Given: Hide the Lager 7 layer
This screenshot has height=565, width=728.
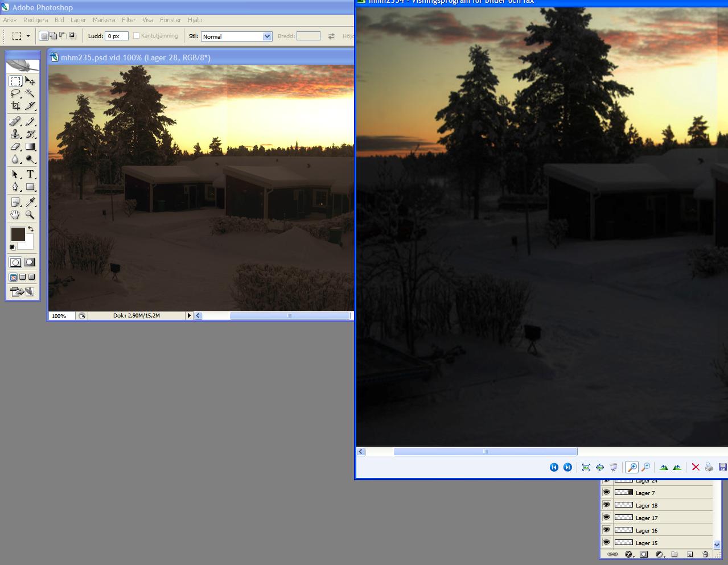Looking at the screenshot, I should [607, 493].
